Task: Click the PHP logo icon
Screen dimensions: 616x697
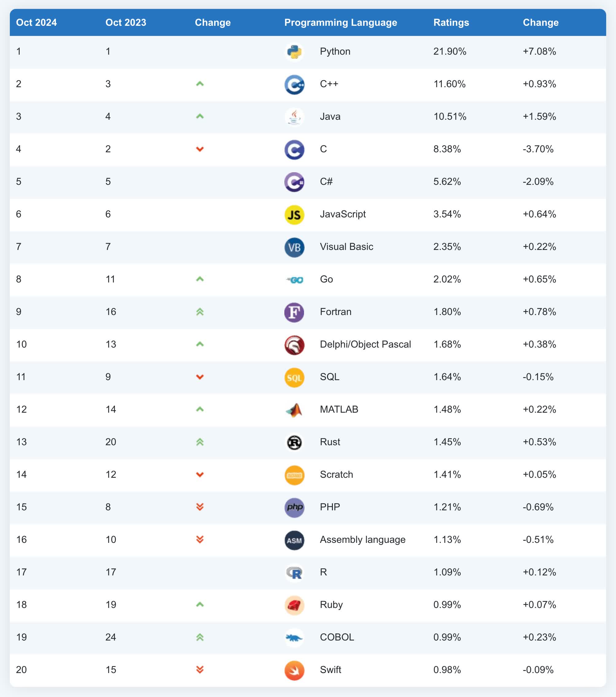Action: [x=294, y=508]
